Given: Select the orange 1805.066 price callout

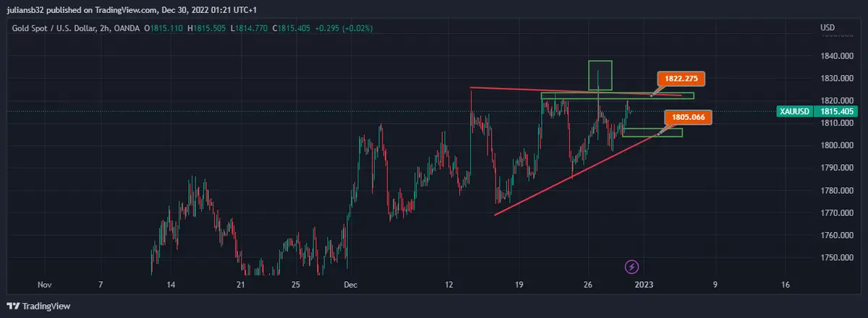Looking at the screenshot, I should pos(688,117).
